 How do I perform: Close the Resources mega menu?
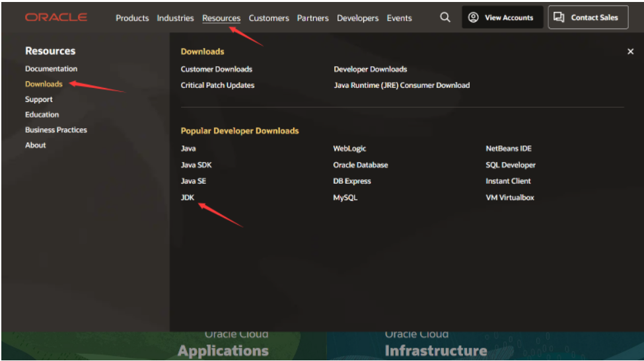630,52
